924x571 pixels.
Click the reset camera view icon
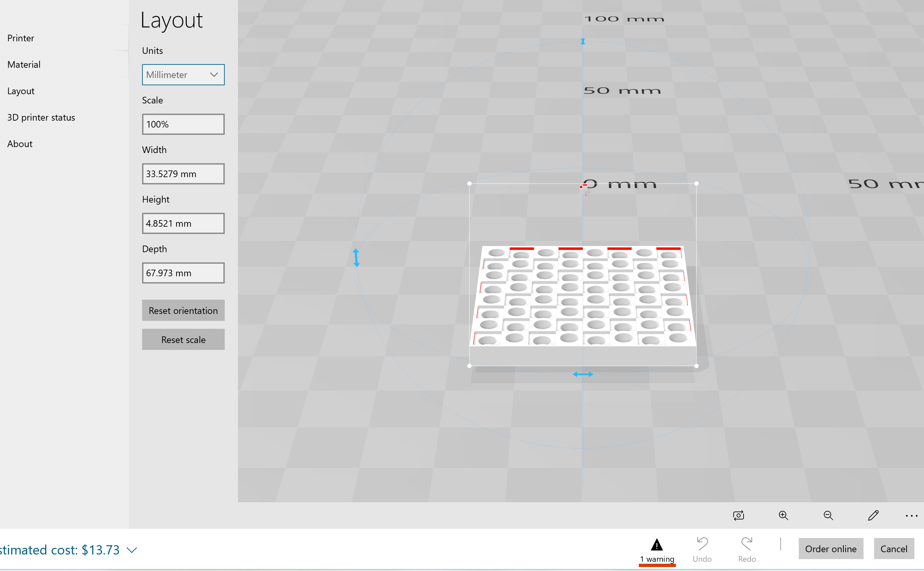pyautogui.click(x=739, y=515)
